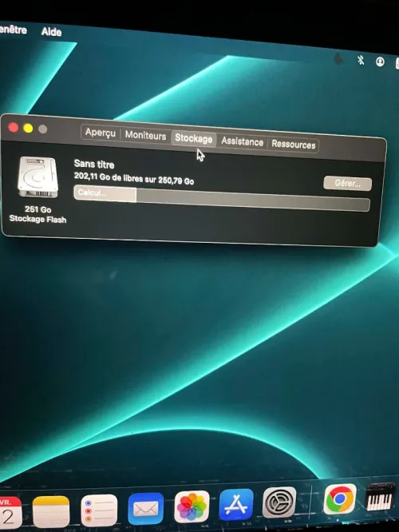The width and height of the screenshot is (399, 532).
Task: Open App Store from the dock
Action: tap(236, 505)
